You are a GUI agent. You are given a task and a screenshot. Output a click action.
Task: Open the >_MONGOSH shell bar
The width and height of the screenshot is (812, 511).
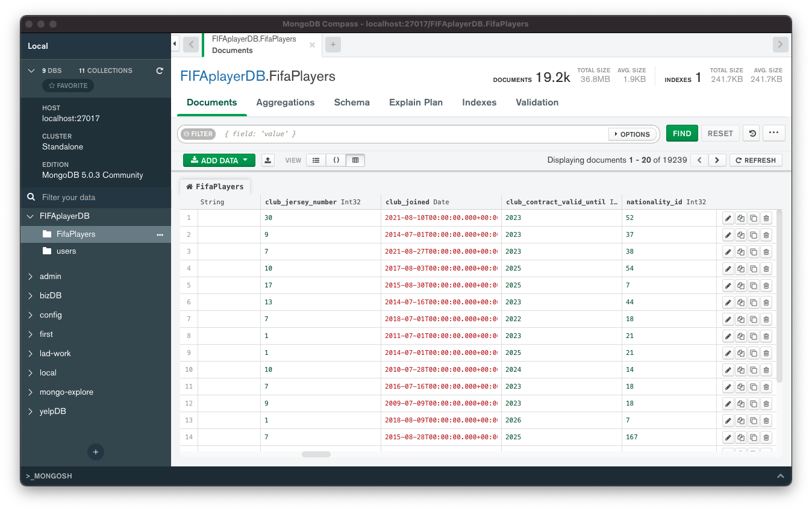click(x=406, y=476)
